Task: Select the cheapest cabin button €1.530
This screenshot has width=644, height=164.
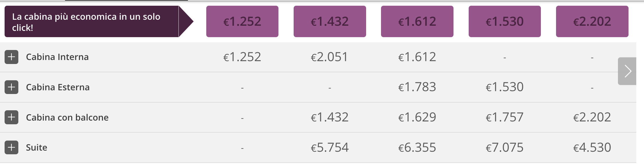Action: 504,21
